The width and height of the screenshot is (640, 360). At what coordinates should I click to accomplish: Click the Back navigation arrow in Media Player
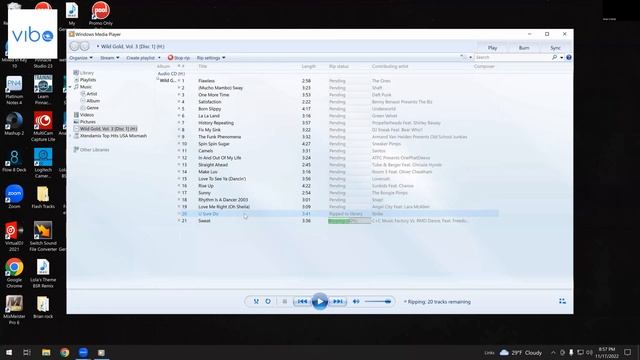click(x=74, y=46)
